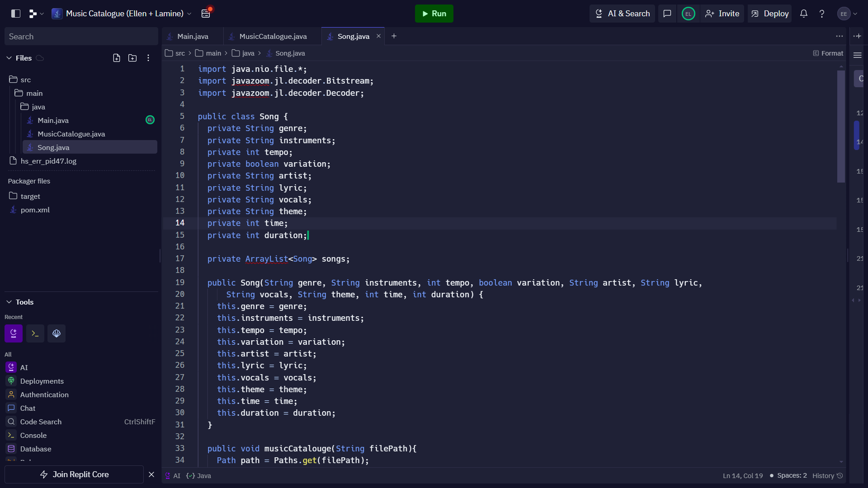Open the hamburger menu on the right pane

(x=858, y=55)
